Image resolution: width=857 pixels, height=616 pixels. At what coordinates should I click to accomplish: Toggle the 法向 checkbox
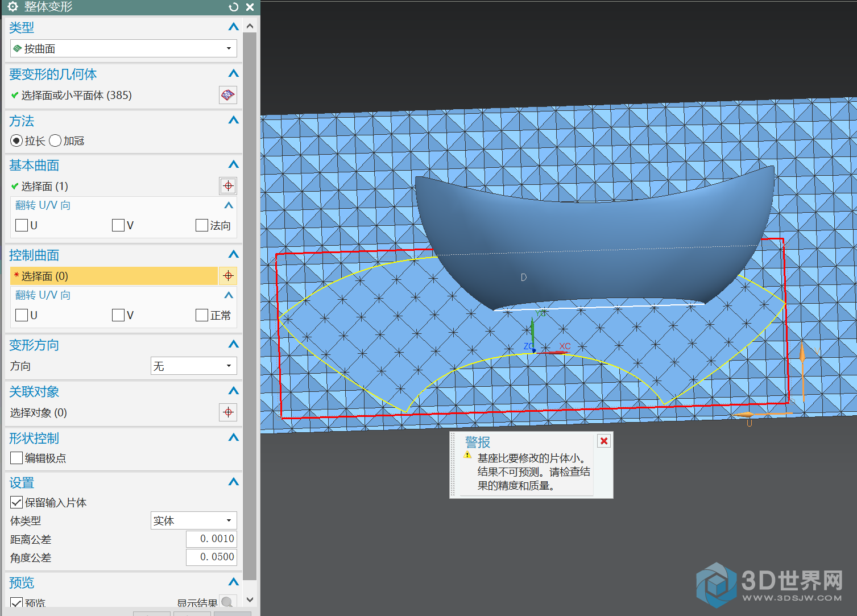pos(201,225)
